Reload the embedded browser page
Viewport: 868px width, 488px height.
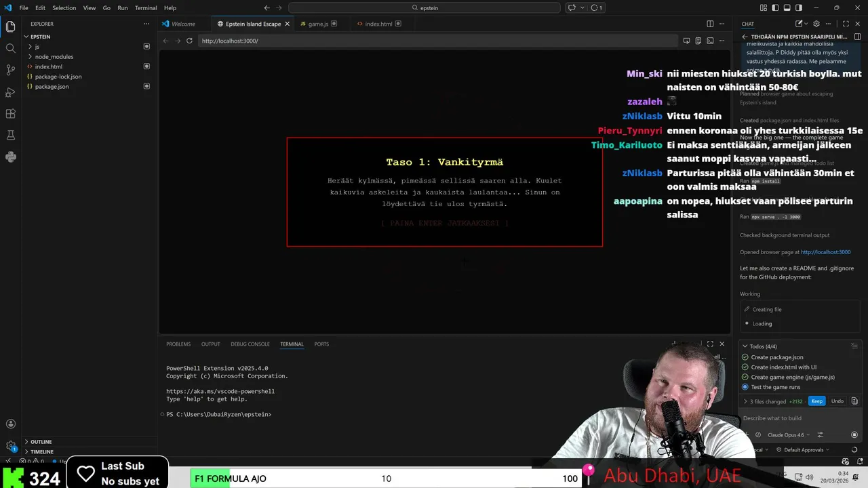(x=189, y=41)
